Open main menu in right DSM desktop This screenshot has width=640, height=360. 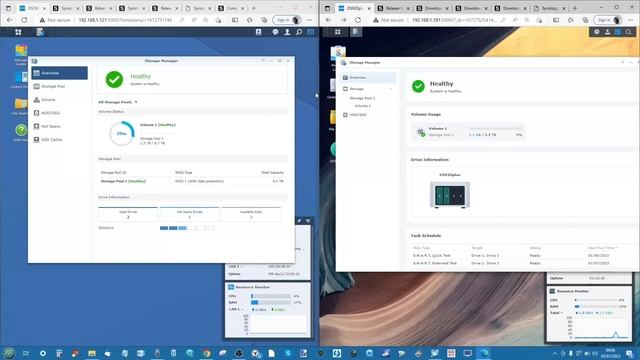point(338,32)
